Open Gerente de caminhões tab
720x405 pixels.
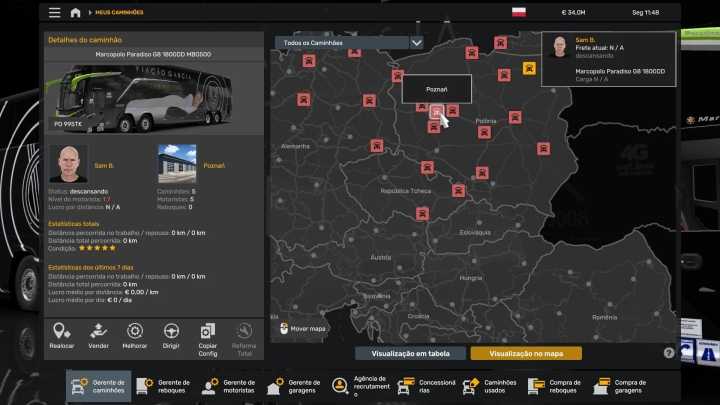point(98,386)
